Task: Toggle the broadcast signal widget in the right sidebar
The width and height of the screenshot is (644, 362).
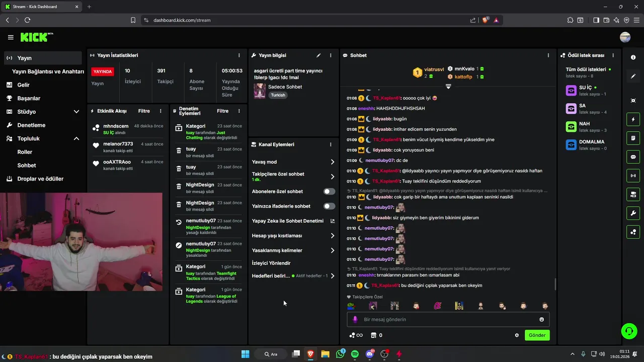Action: [x=633, y=175]
